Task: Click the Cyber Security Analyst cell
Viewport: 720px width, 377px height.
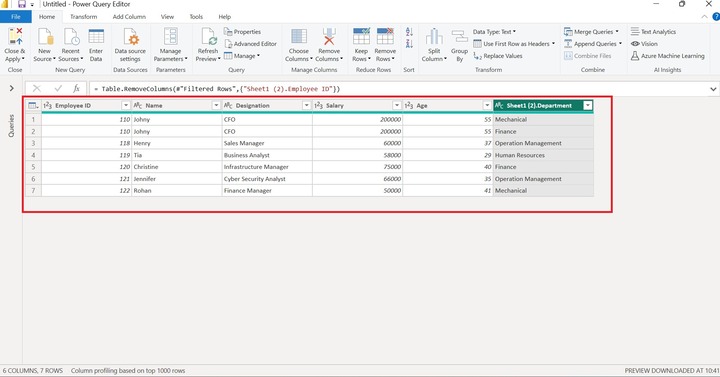Action: coord(267,179)
